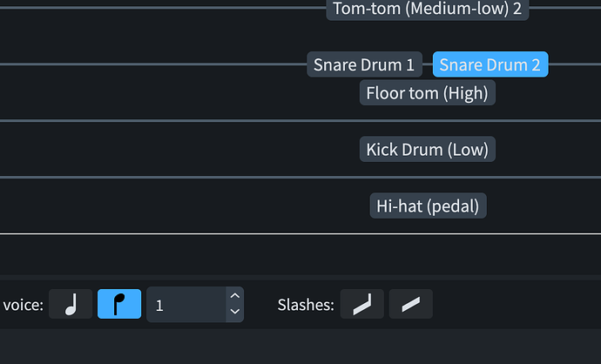This screenshot has height=364, width=601.
Task: Click the voice number field showing 1
Action: coord(186,304)
